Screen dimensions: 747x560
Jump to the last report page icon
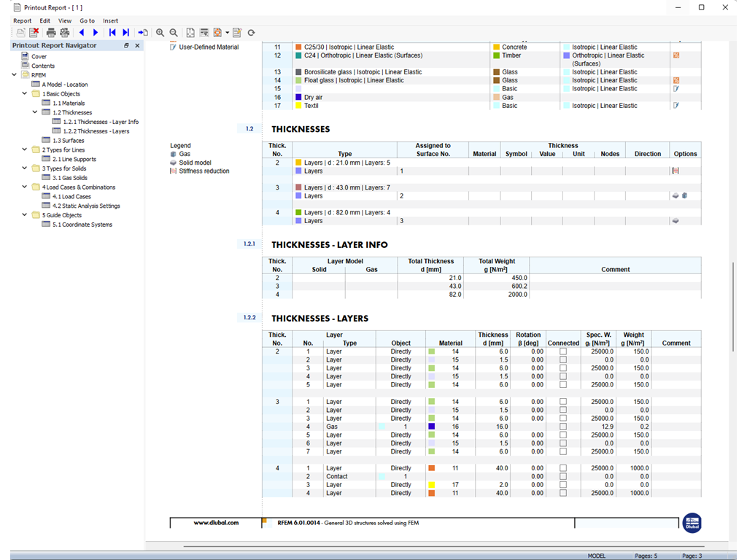[125, 33]
